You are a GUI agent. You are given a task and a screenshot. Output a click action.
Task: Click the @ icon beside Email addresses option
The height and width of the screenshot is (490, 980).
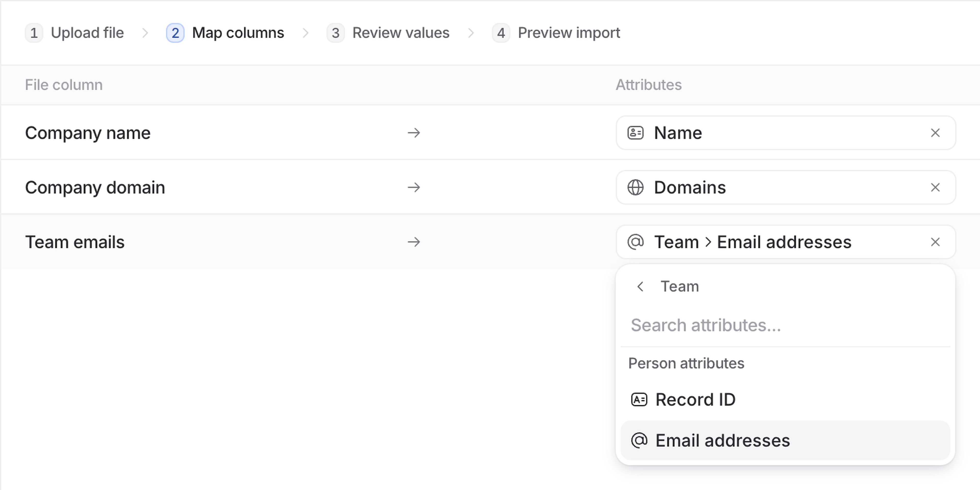pyautogui.click(x=639, y=440)
